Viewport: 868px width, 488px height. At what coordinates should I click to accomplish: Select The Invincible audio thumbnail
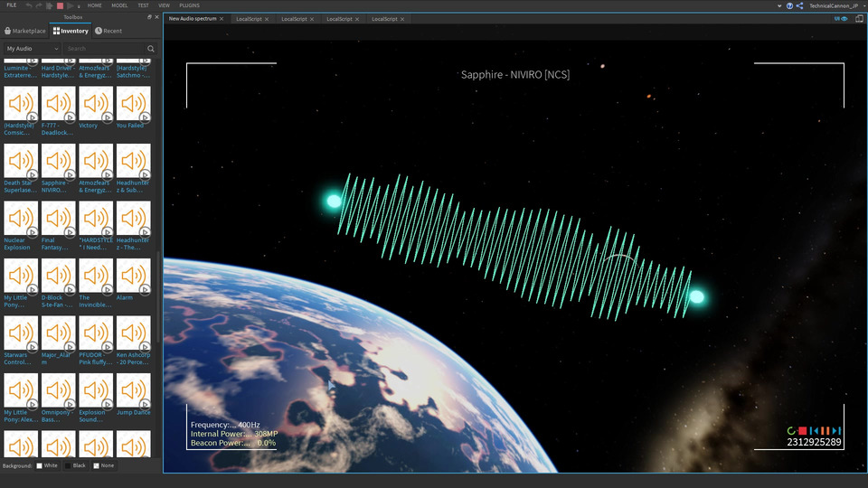[96, 276]
